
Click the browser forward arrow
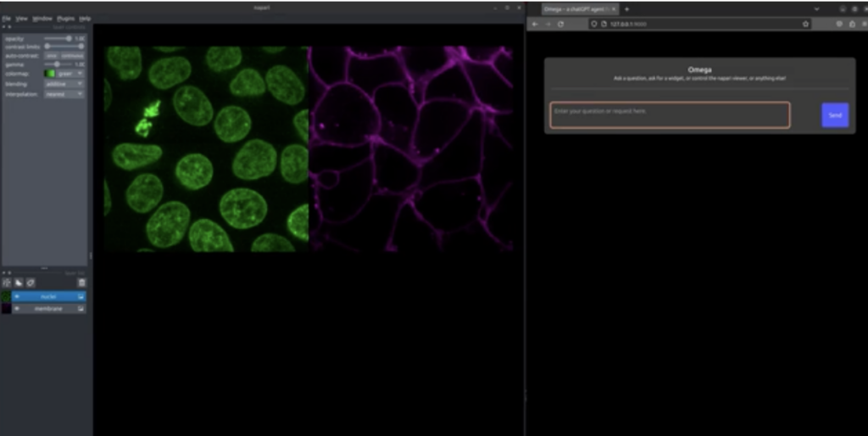(548, 24)
